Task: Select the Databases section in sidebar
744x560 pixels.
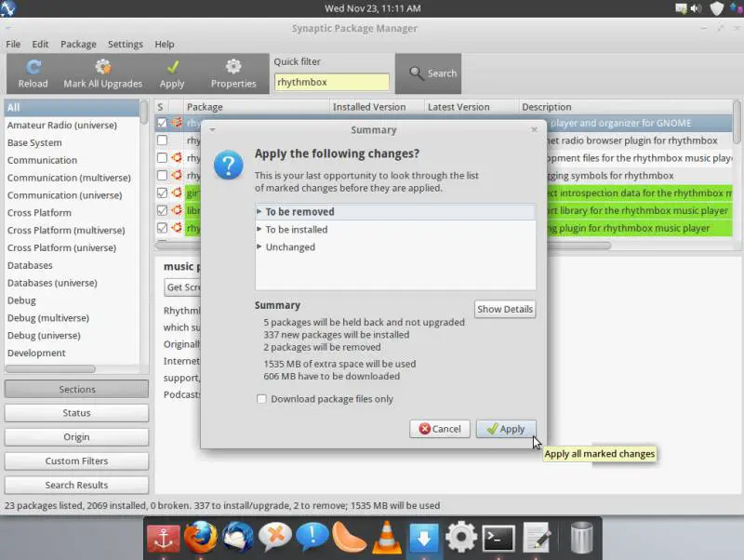Action: (30, 265)
